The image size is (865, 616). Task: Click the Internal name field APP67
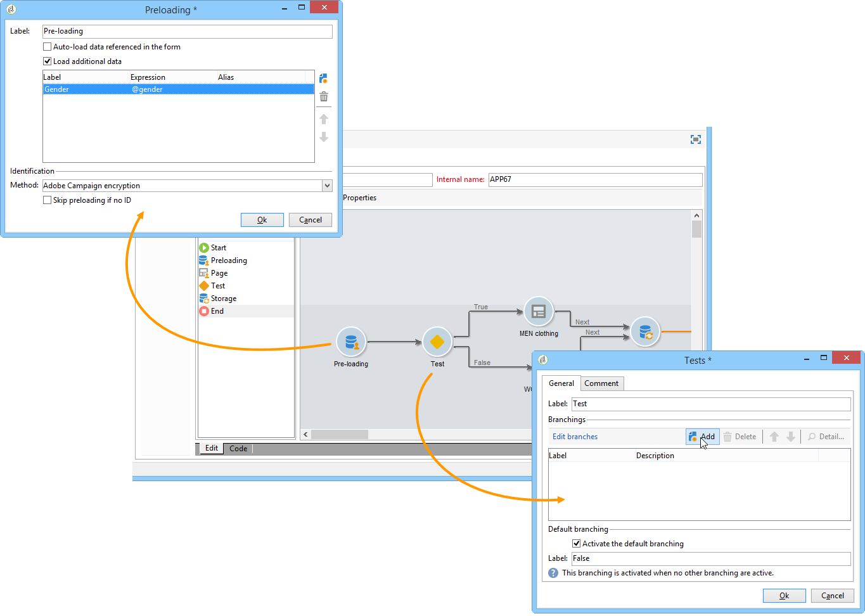[596, 179]
